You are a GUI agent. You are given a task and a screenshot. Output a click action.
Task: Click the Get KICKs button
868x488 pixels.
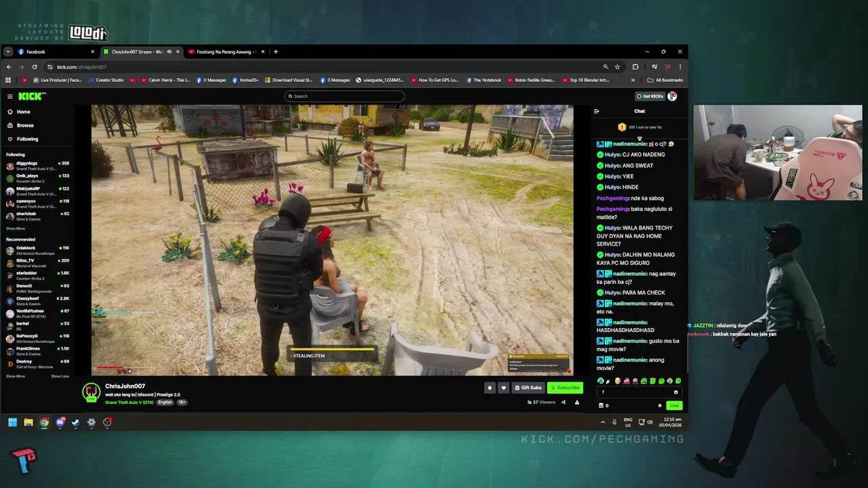point(650,96)
